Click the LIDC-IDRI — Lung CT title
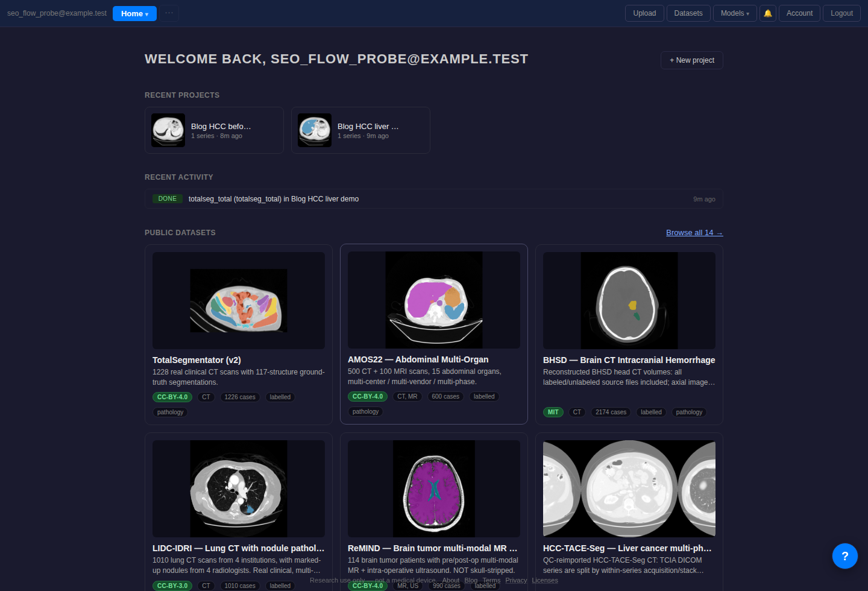This screenshot has height=591, width=868. point(239,548)
